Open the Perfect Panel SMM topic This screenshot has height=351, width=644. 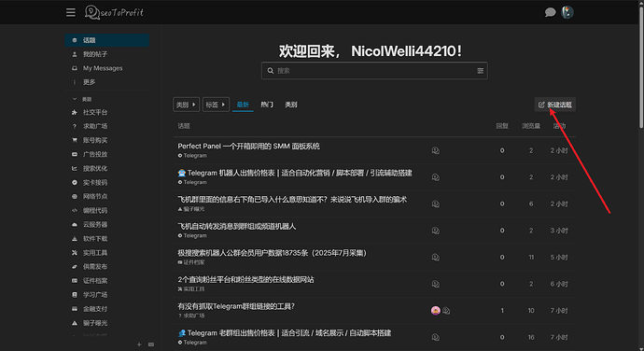(248, 146)
